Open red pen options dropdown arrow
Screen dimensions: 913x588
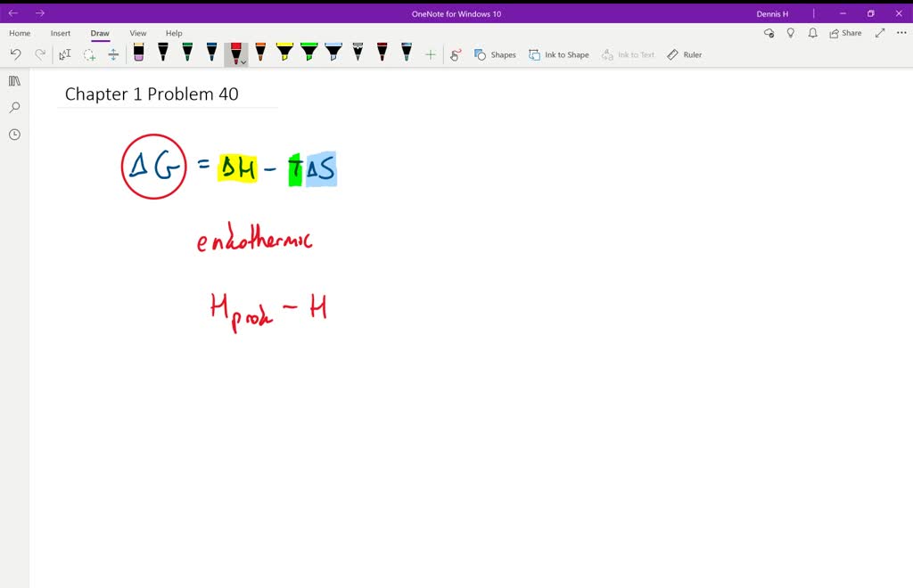(x=243, y=61)
